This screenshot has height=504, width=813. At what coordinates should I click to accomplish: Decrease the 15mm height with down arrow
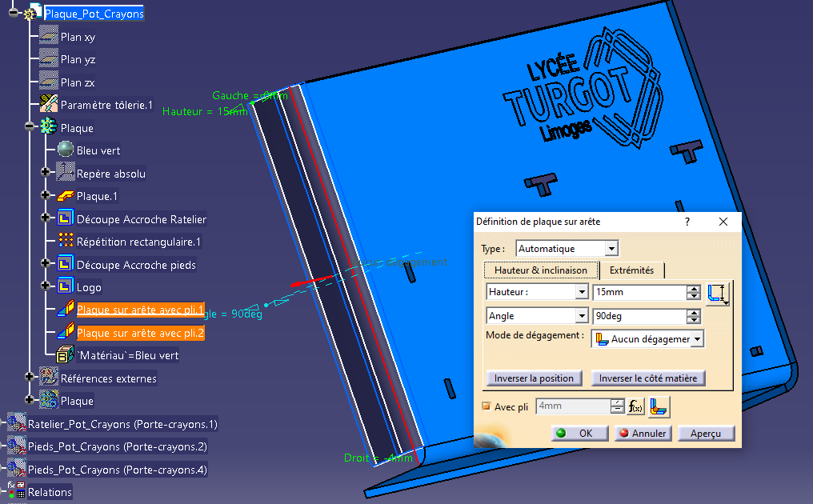click(694, 296)
